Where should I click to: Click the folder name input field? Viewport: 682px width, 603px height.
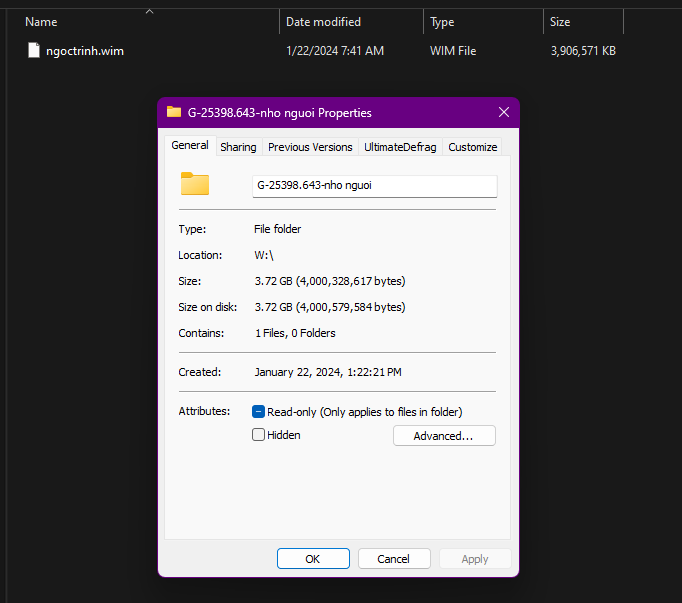374,186
